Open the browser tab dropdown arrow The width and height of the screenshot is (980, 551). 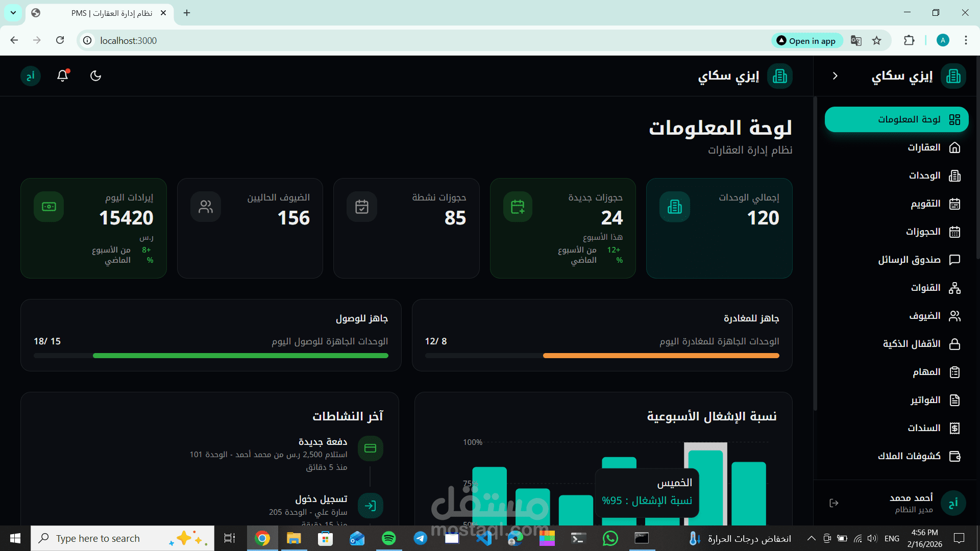[13, 13]
